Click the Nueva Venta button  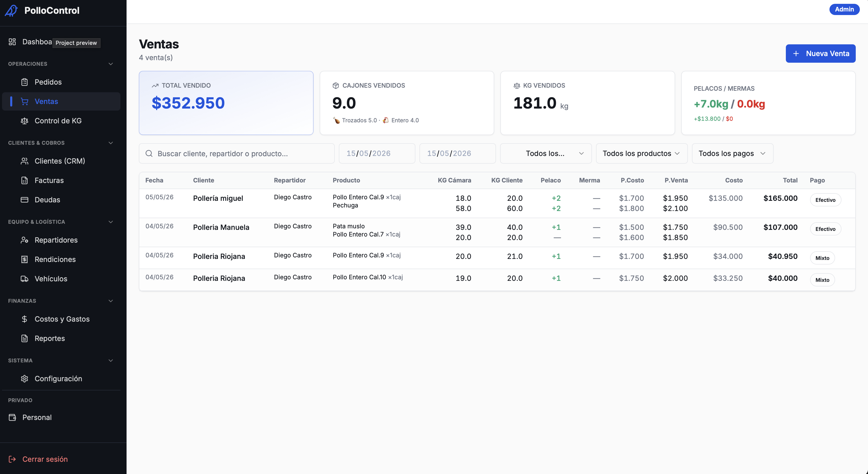821,54
